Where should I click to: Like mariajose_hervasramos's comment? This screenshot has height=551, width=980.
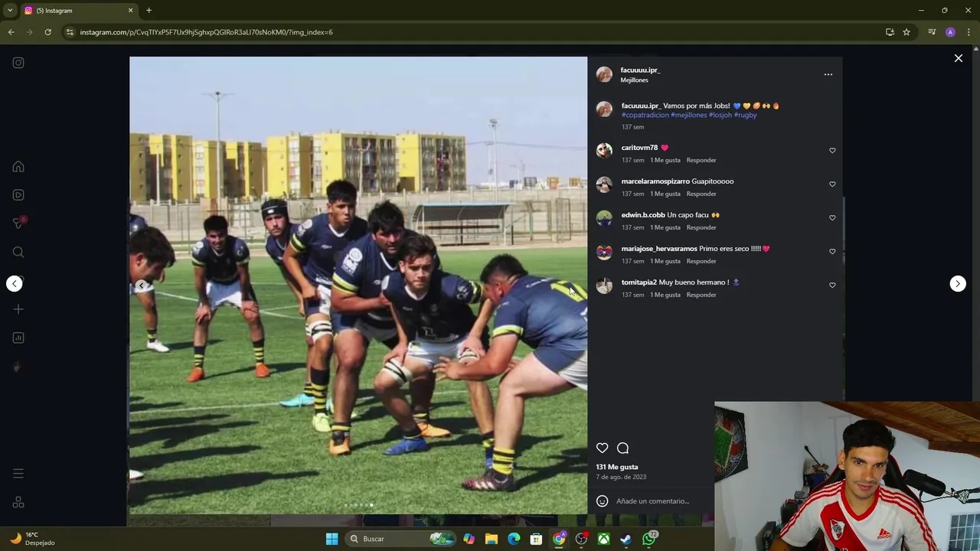[x=832, y=252]
